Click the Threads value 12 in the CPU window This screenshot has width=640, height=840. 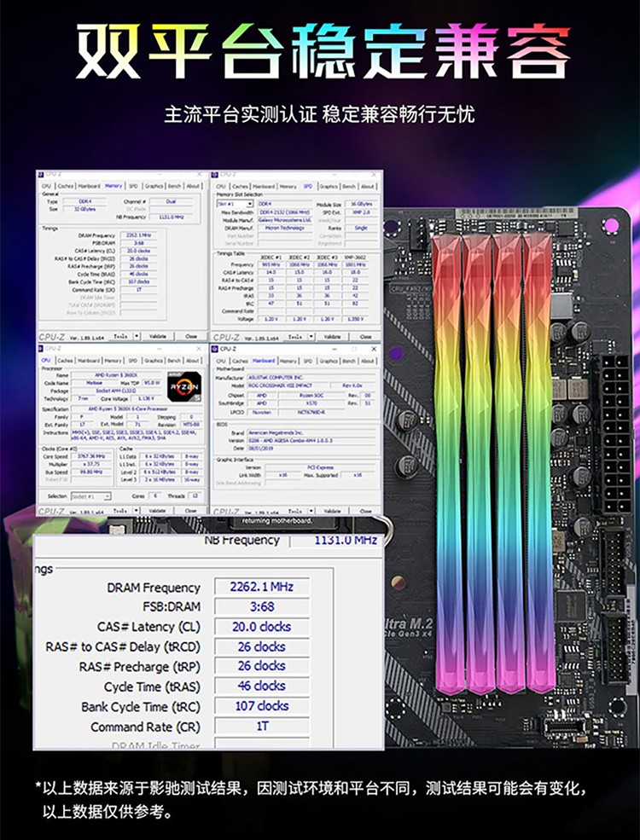tap(195, 496)
